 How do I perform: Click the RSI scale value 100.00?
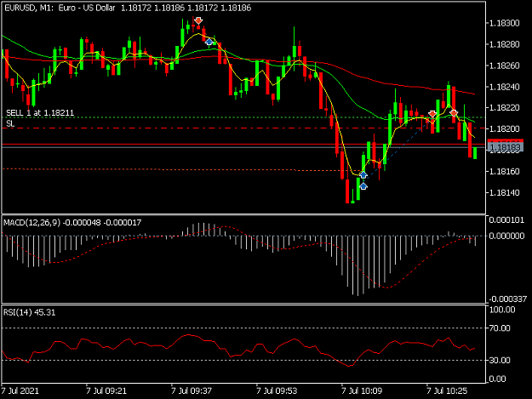(x=502, y=310)
